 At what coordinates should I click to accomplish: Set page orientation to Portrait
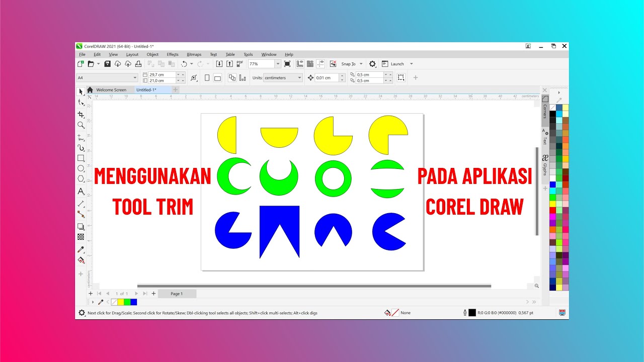(x=207, y=78)
